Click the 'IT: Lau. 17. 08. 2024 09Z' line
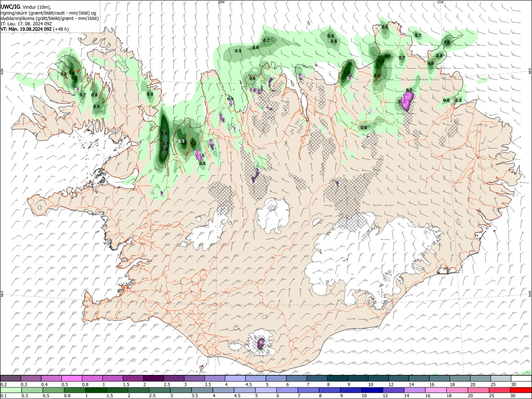Viewport: 532px width, 399px height. tap(26, 24)
